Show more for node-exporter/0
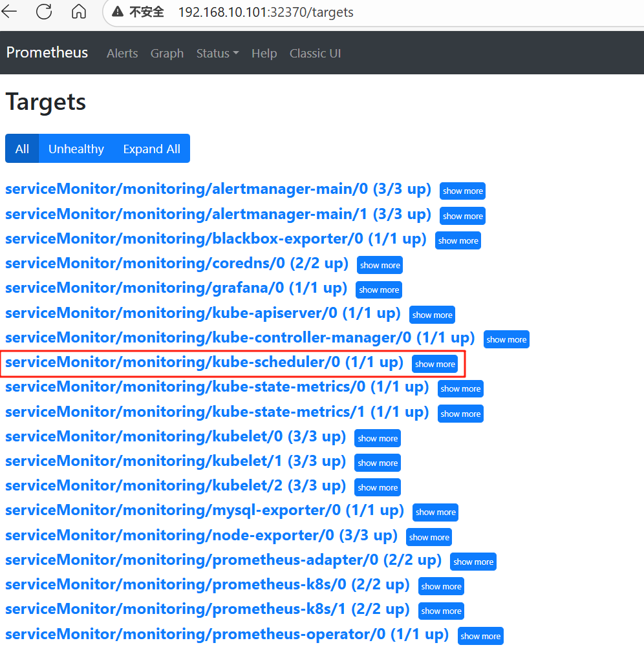The image size is (644, 665). (429, 537)
